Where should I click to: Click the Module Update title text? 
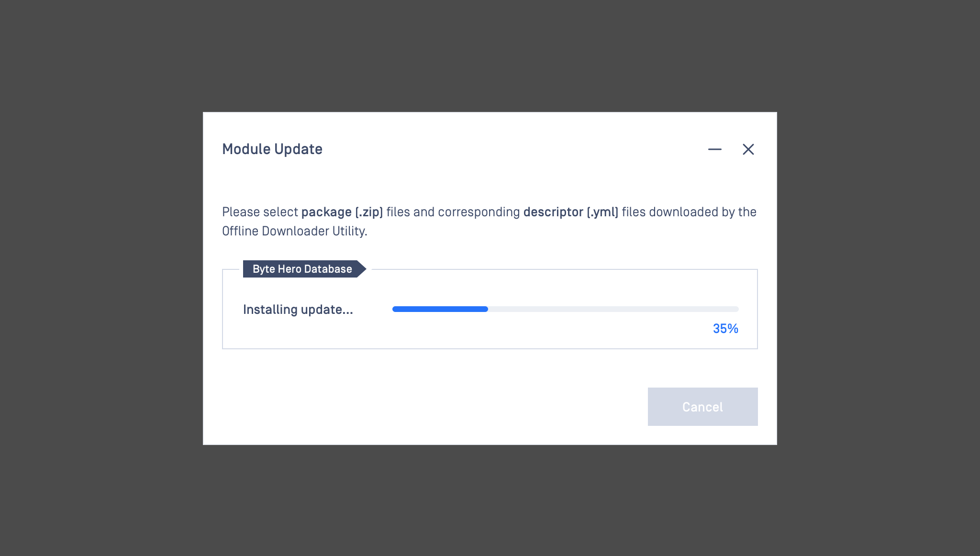272,149
